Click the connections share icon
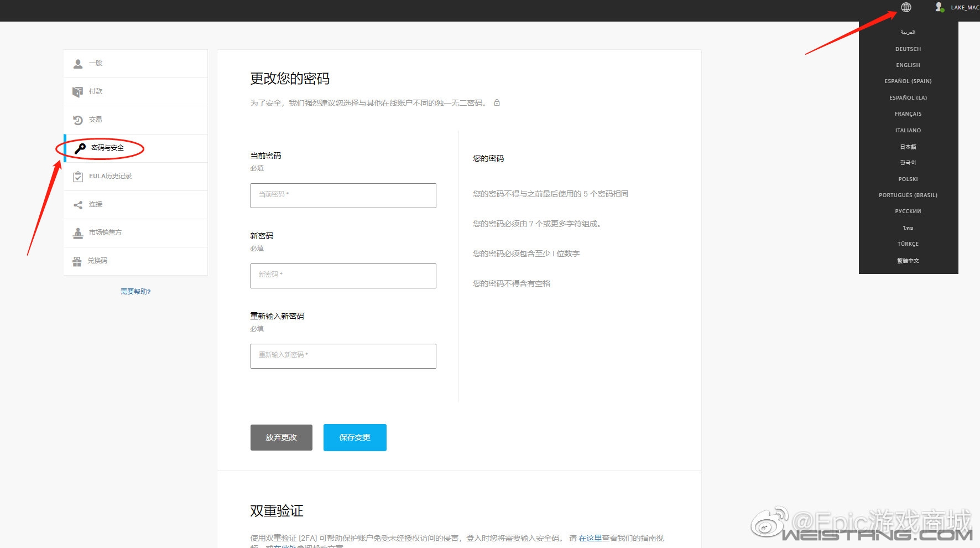The height and width of the screenshot is (548, 980). pyautogui.click(x=78, y=205)
